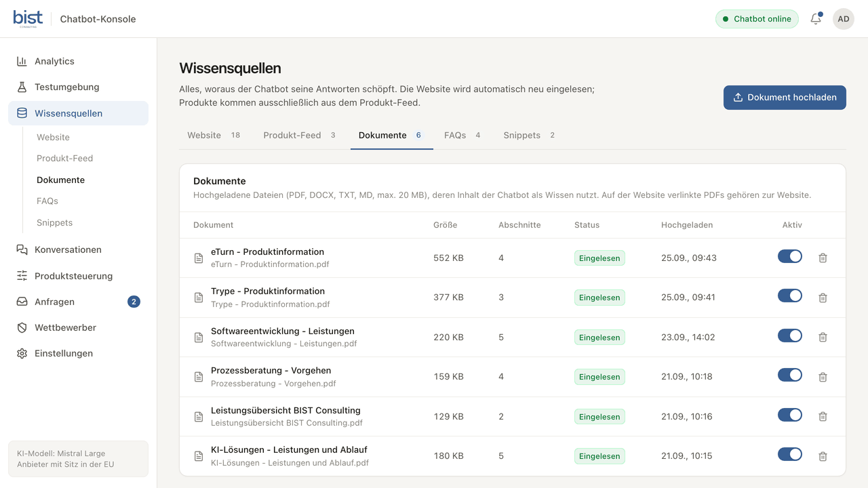The height and width of the screenshot is (488, 868).
Task: Click the AD user avatar
Action: pos(844,19)
